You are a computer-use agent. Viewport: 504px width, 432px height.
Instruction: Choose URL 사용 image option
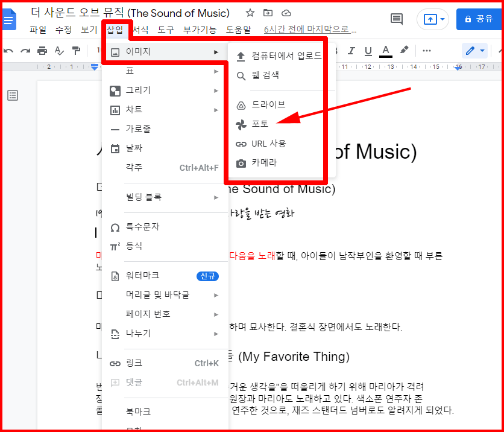pos(282,144)
